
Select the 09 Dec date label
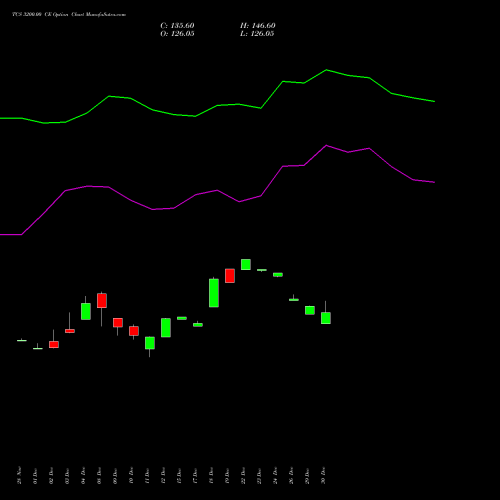(115, 475)
